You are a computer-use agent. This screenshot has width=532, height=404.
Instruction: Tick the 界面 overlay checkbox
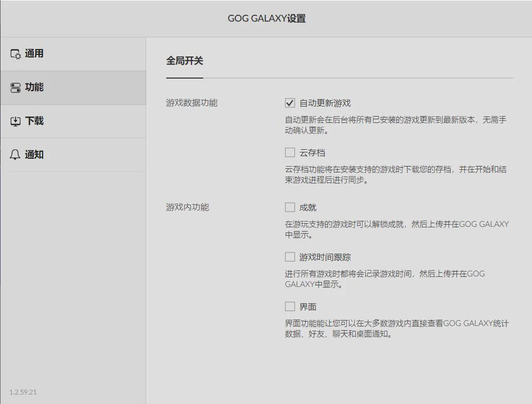pos(290,306)
